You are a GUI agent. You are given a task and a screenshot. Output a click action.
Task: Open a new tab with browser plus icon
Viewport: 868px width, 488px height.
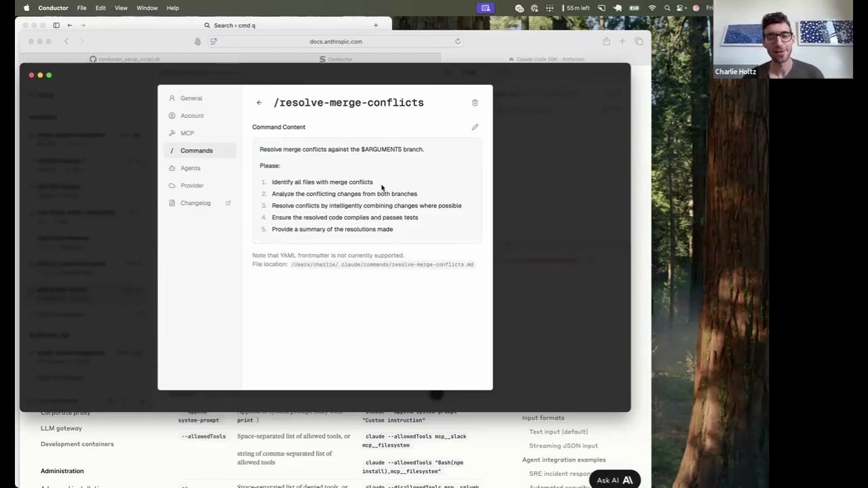pyautogui.click(x=623, y=41)
